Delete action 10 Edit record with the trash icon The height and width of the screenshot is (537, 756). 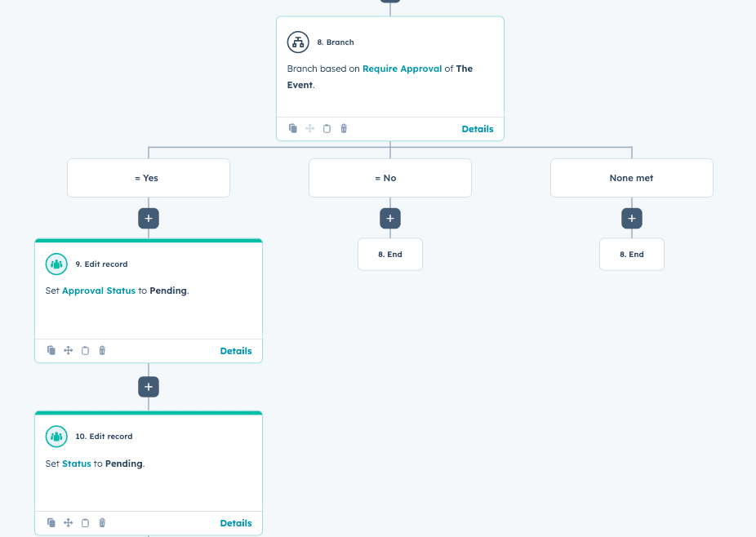click(x=102, y=523)
